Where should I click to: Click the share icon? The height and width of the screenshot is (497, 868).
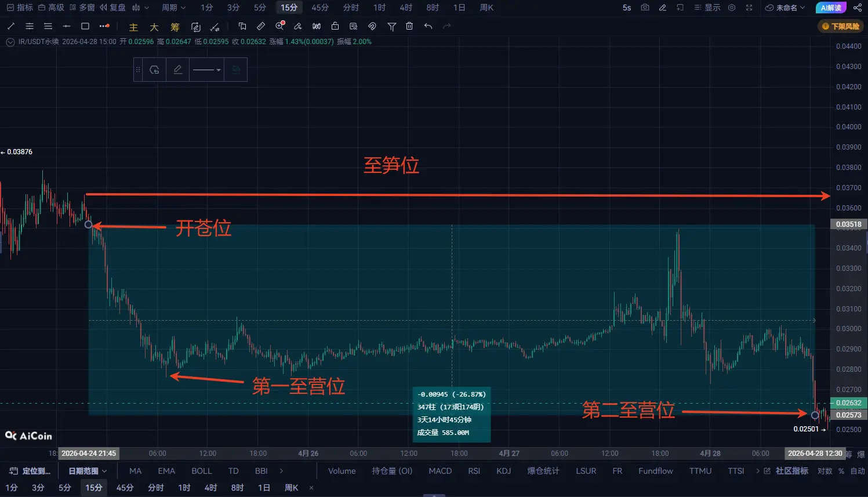coord(858,8)
